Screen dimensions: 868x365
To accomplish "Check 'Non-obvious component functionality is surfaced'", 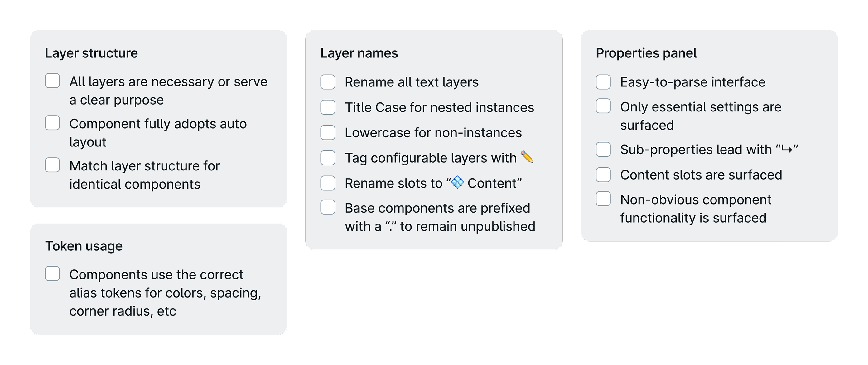I will (603, 199).
